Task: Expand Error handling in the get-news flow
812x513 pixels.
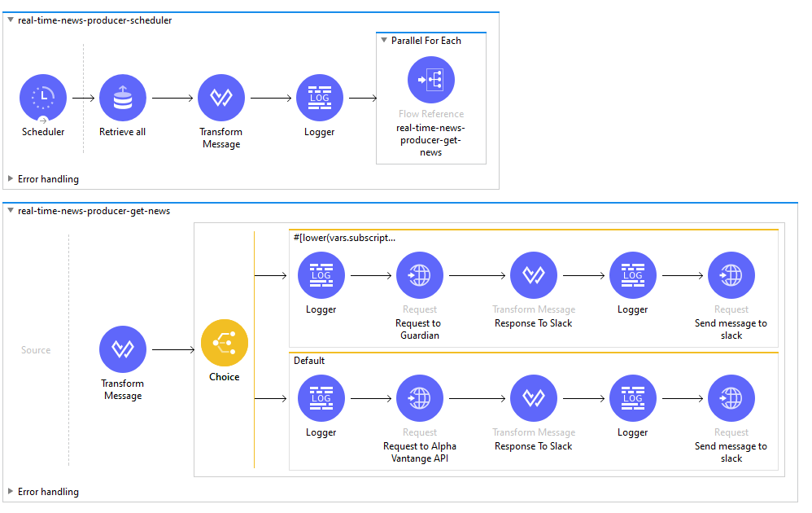Action: (x=9, y=492)
